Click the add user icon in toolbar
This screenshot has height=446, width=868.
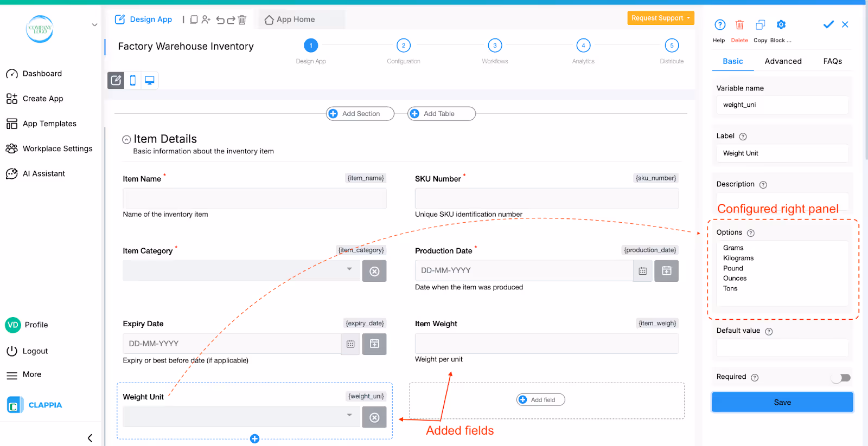pos(206,20)
